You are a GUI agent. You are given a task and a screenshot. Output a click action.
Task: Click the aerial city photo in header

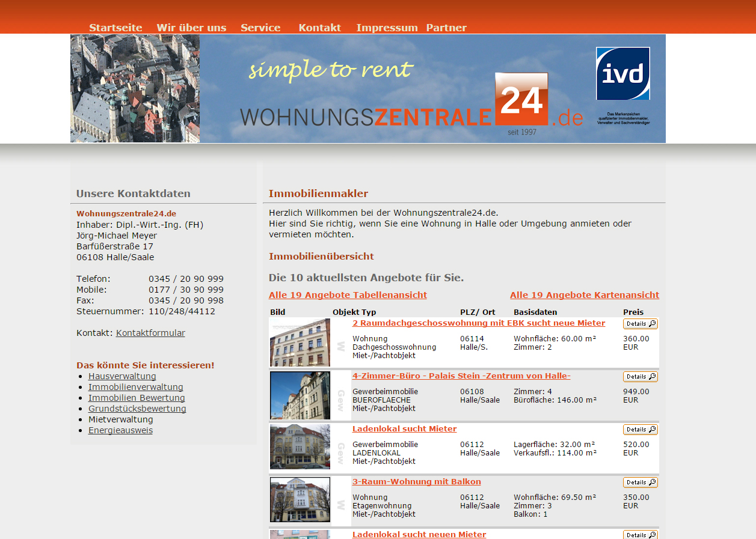tap(135, 88)
